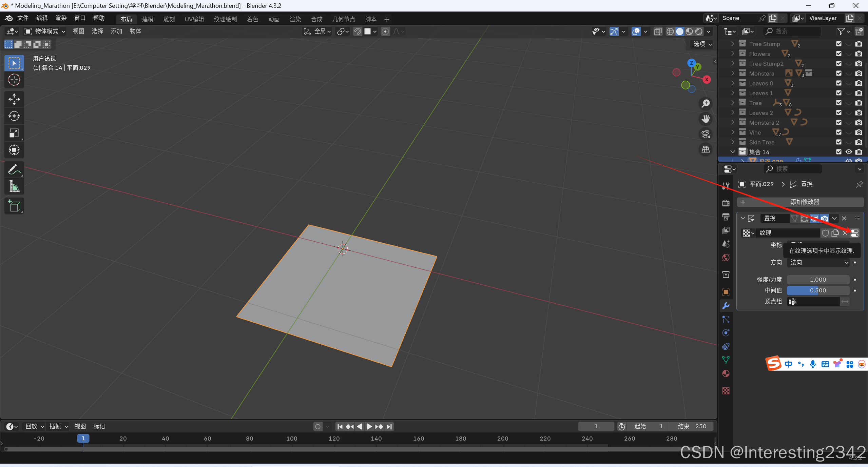Expand the Monstera collection
Viewport: 868px width, 467px height.
click(733, 73)
